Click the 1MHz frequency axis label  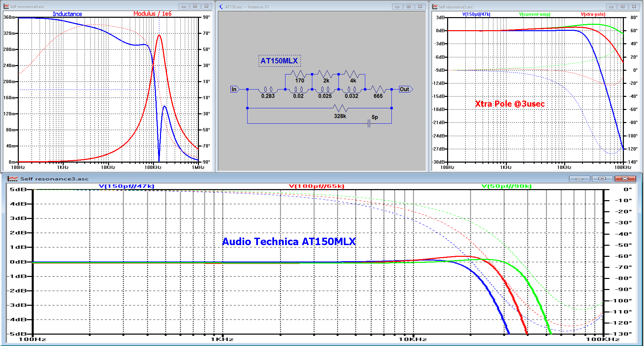pyautogui.click(x=198, y=167)
